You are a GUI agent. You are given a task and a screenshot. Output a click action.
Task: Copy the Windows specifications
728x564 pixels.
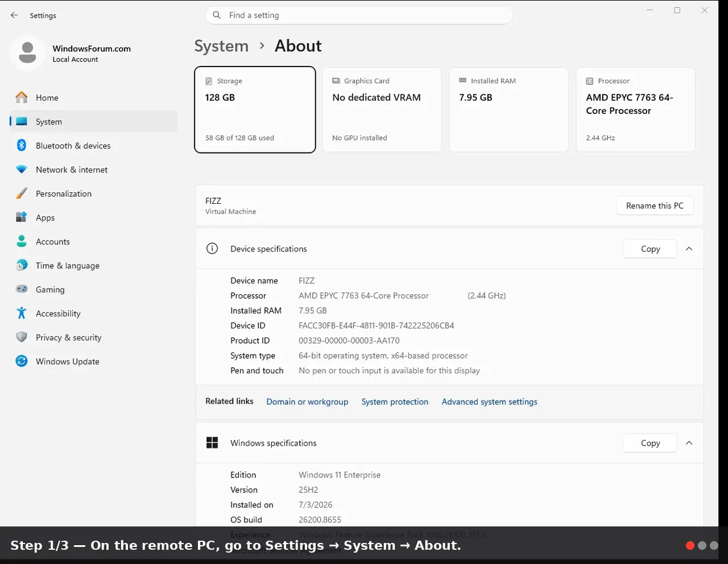(650, 443)
